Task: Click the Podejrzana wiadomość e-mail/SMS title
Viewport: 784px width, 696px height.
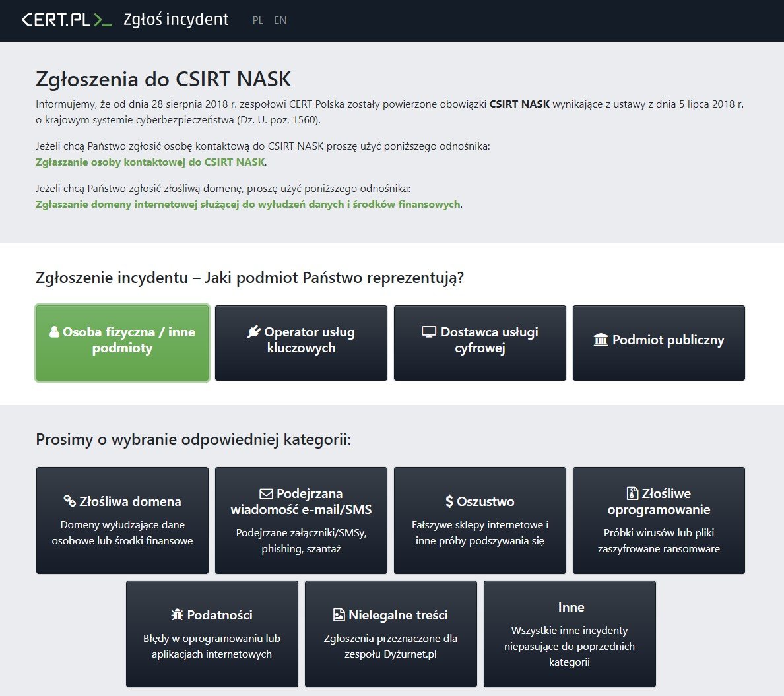Action: click(x=301, y=501)
